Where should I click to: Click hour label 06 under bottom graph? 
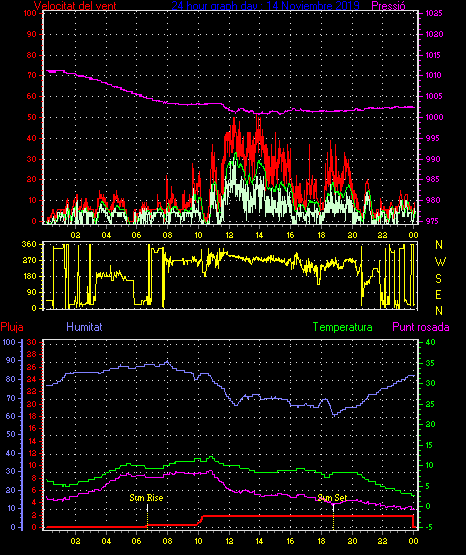(x=137, y=541)
